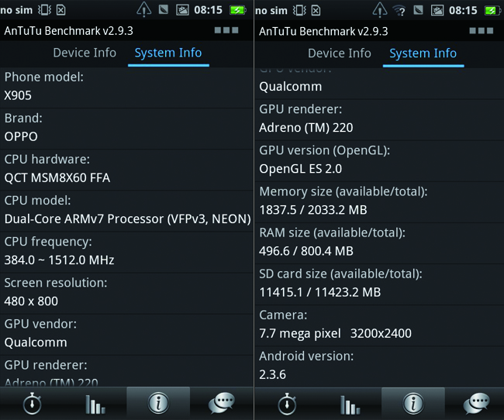Open bar chart ranking icon in right screen

[350, 405]
